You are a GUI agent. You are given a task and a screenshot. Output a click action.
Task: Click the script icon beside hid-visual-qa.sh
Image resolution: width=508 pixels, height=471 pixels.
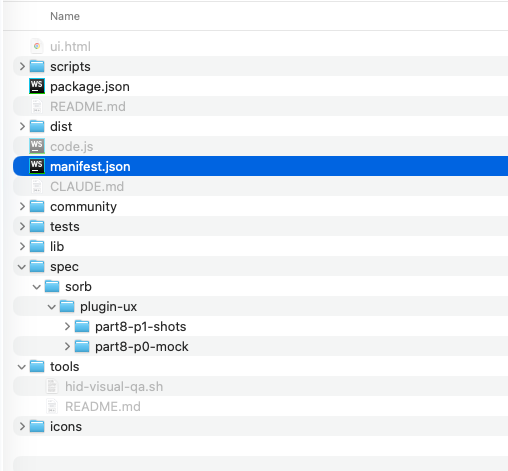[52, 386]
